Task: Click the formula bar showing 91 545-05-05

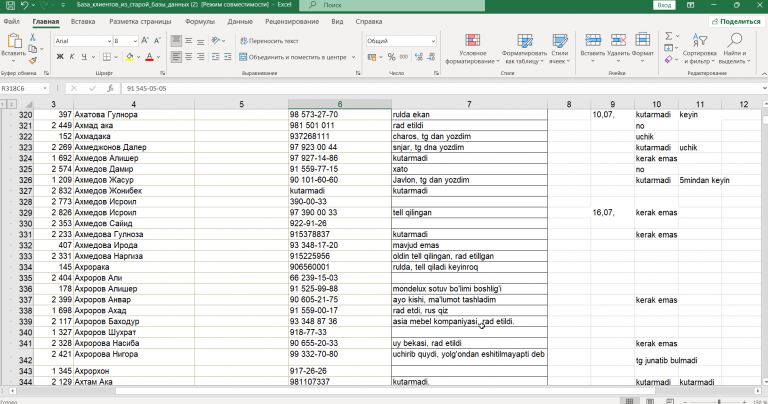Action: tap(441, 89)
